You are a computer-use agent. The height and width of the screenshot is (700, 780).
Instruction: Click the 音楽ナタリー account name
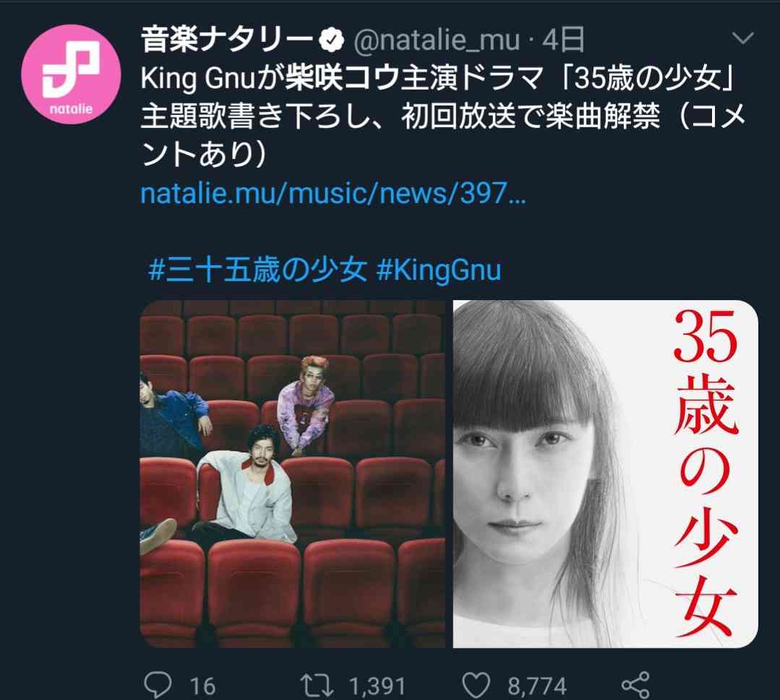pyautogui.click(x=227, y=40)
